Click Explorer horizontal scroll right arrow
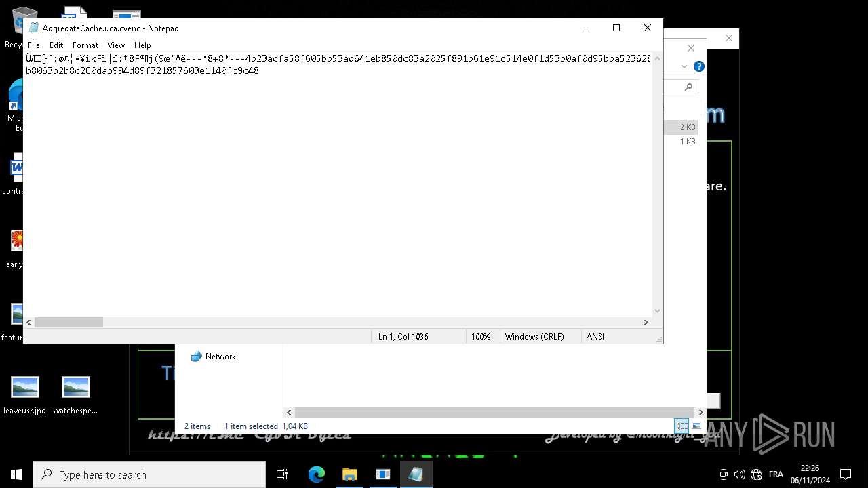The height and width of the screenshot is (488, 868). click(701, 412)
